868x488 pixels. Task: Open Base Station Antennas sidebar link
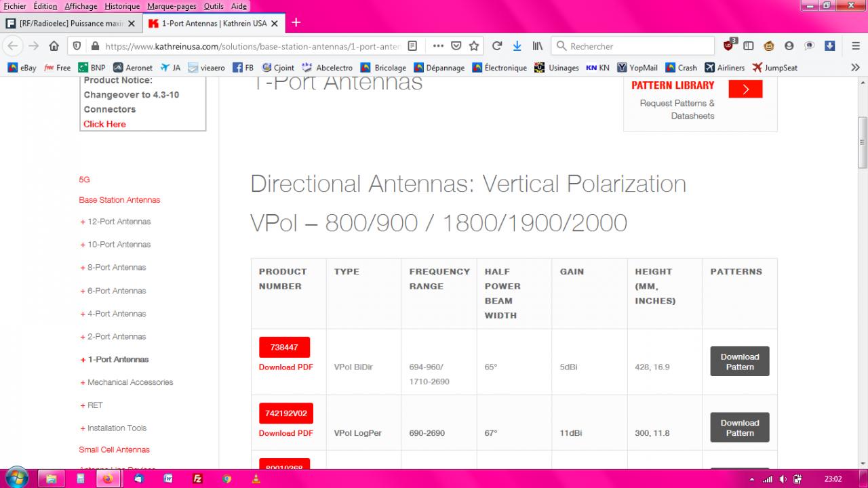point(119,200)
